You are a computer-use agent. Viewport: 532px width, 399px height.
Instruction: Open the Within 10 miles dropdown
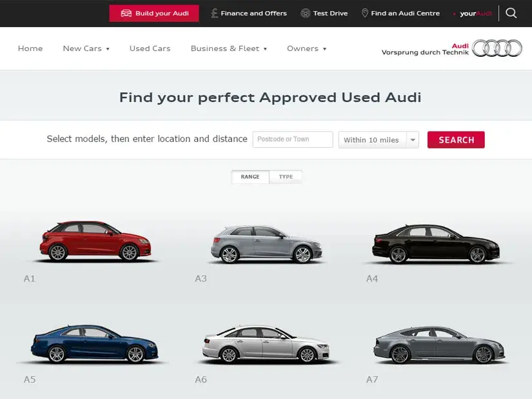pos(379,140)
